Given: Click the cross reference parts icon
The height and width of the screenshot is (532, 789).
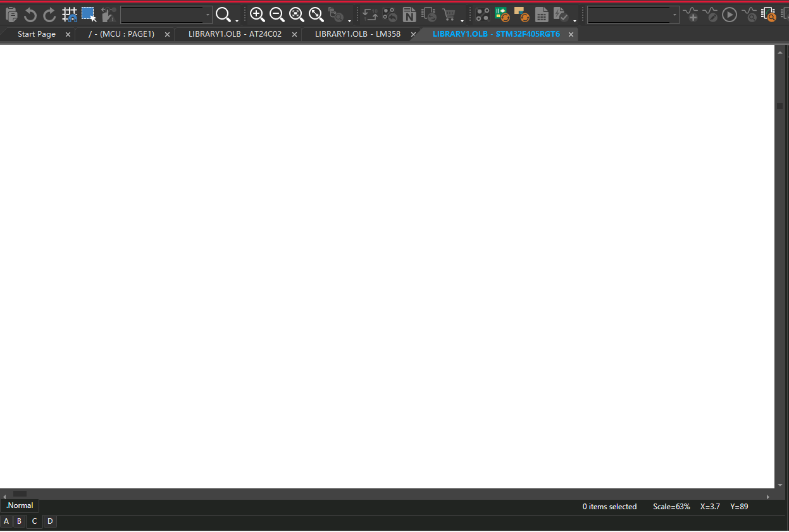Looking at the screenshot, I should coord(429,15).
